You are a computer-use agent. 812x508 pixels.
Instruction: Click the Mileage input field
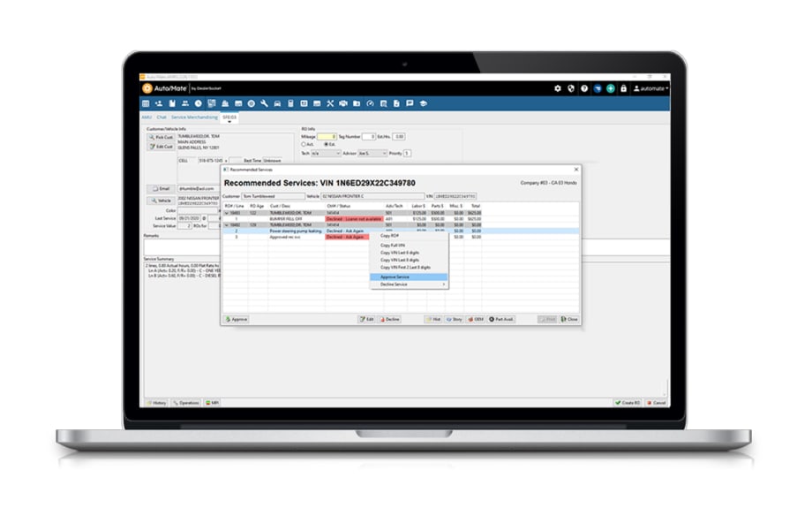pyautogui.click(x=327, y=136)
